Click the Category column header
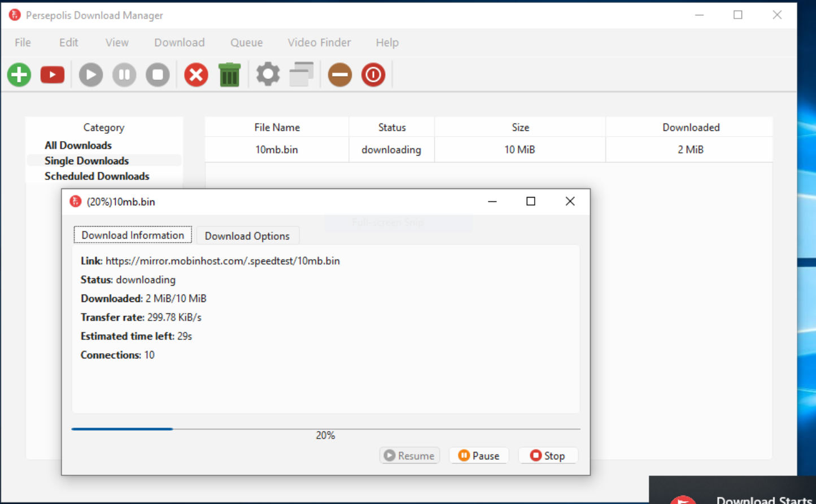The height and width of the screenshot is (504, 816). tap(104, 128)
